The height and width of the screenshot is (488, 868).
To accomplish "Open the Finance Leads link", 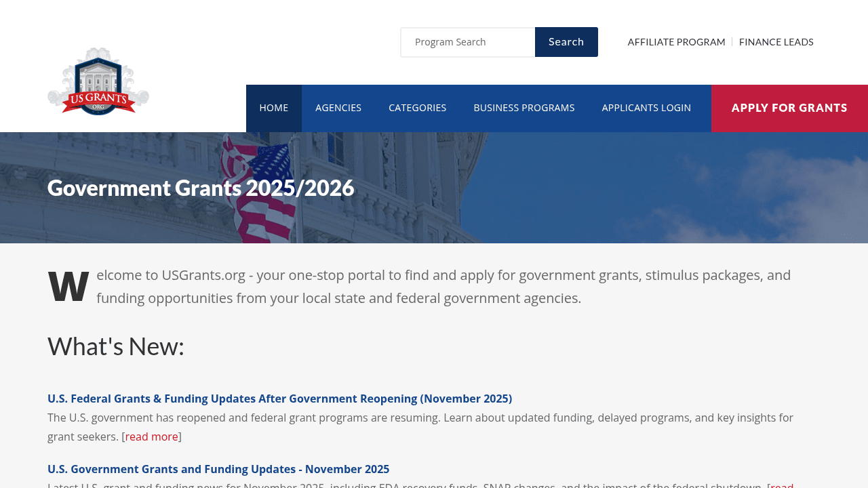I will point(776,42).
